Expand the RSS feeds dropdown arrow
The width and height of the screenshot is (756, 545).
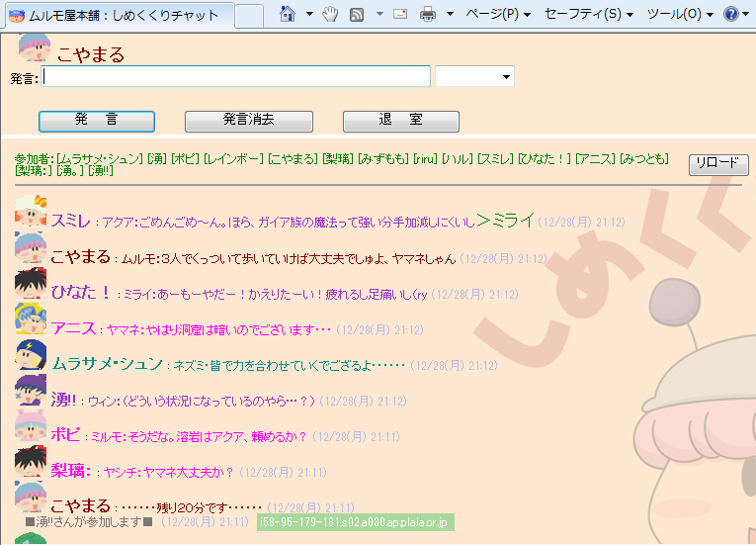[379, 14]
